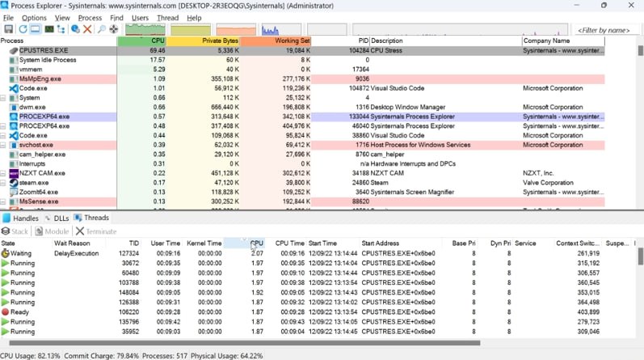This screenshot has height=360, width=644.
Task: Collapse the PROCEXP64.exe node, PID 46040
Action: pos(3,126)
